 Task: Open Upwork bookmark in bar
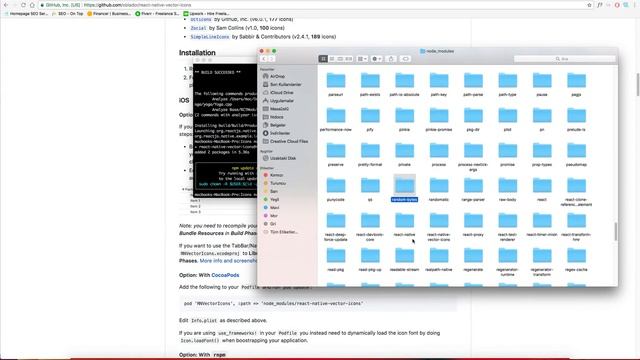pyautogui.click(x=207, y=13)
